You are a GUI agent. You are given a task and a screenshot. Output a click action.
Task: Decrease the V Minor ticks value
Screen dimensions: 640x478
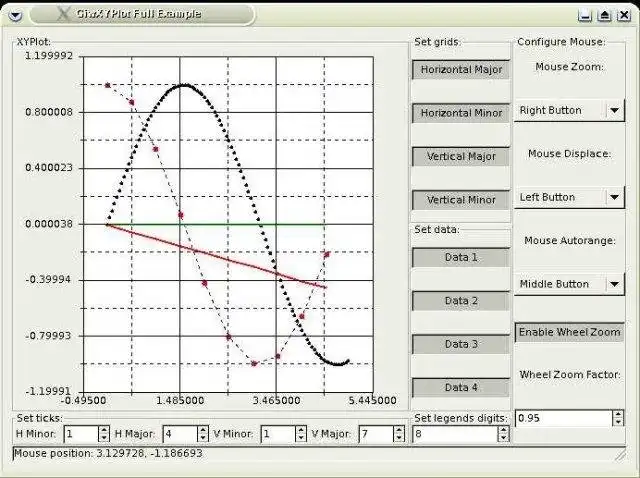click(301, 438)
